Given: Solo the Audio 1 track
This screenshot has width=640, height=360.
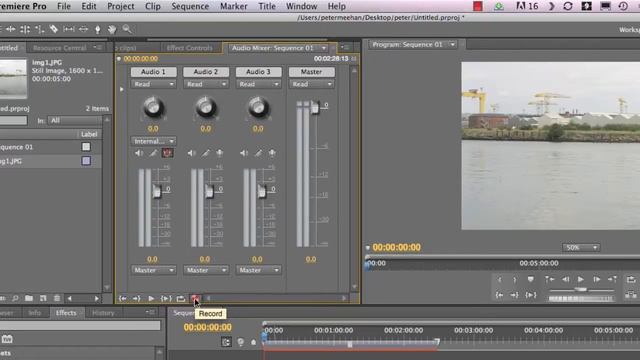Looking at the screenshot, I should point(153,153).
